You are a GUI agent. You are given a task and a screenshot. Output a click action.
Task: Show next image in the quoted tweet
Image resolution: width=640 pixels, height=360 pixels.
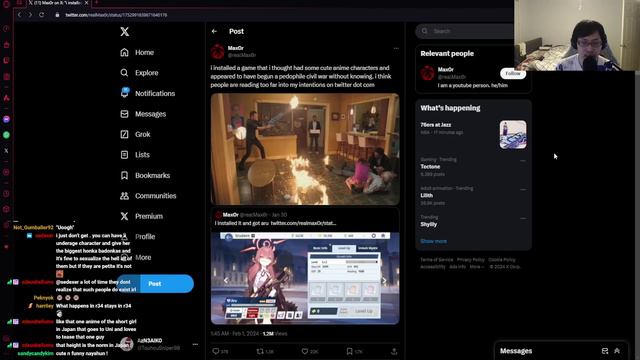[x=384, y=280]
